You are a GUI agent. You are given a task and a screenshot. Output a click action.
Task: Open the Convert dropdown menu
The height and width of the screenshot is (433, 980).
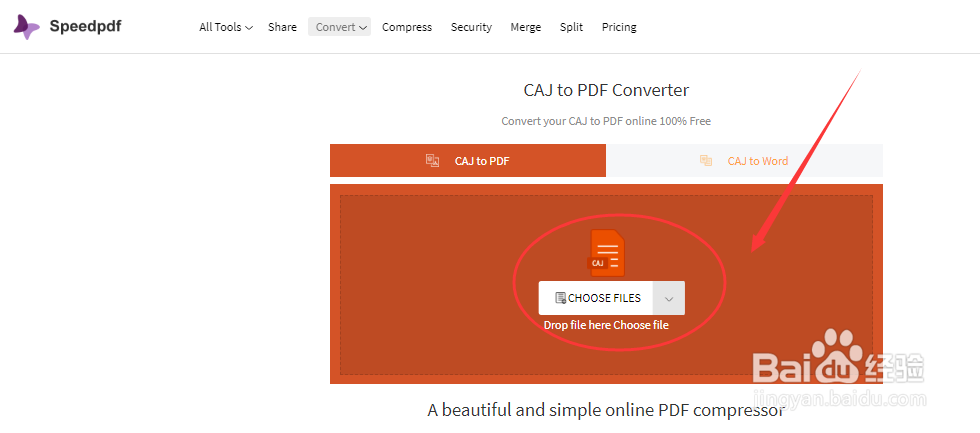[x=339, y=27]
